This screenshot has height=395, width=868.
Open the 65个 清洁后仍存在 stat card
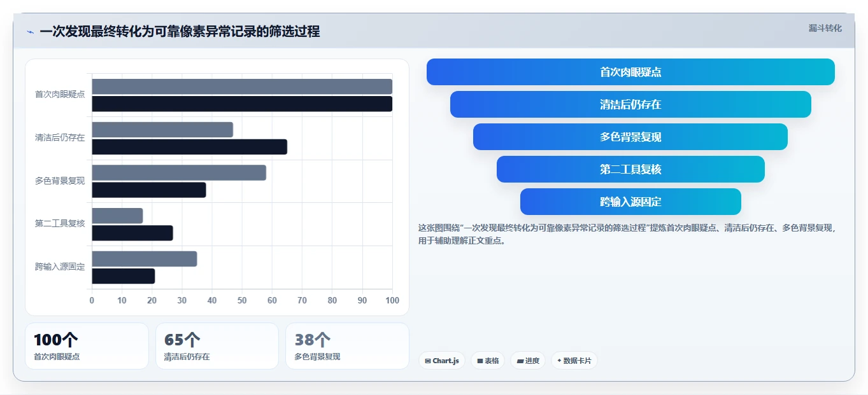click(x=217, y=346)
